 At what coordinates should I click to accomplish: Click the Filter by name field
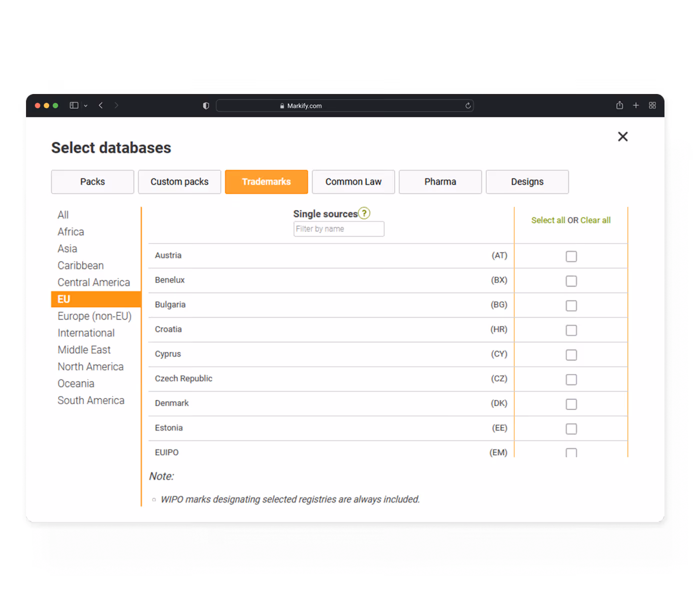[x=339, y=229]
